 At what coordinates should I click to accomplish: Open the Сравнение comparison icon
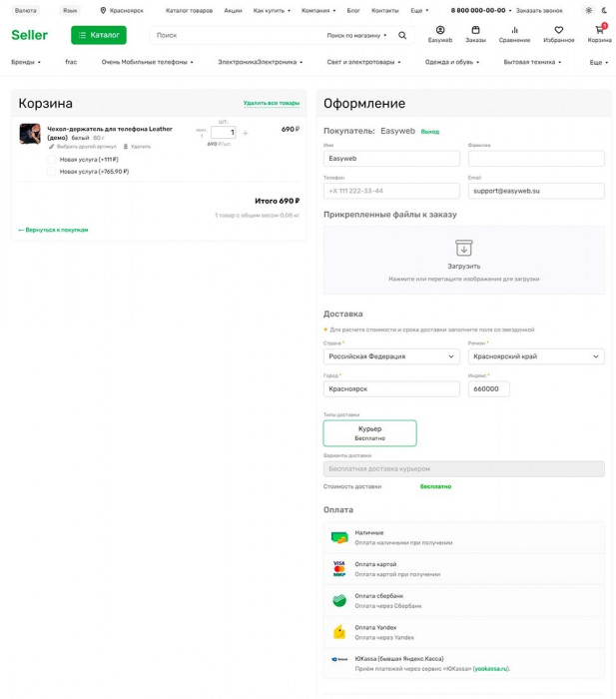pyautogui.click(x=514, y=31)
